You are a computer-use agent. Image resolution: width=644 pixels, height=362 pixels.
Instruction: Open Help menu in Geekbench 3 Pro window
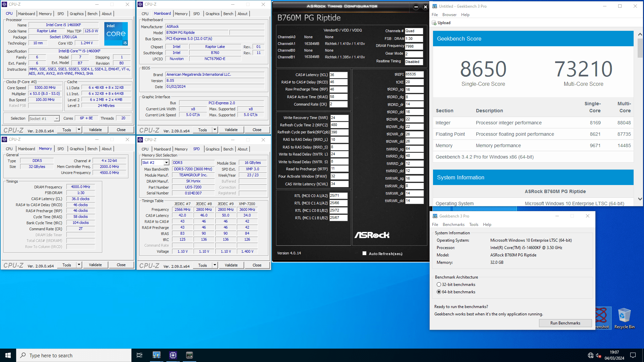[x=487, y=225]
